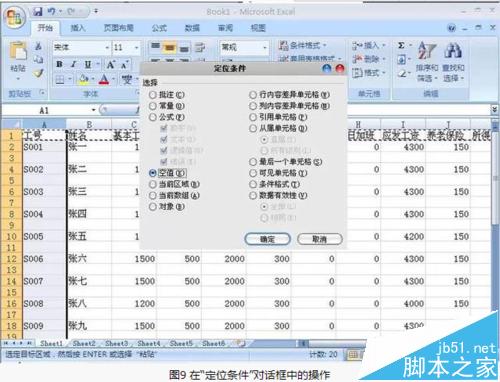Expand the Name Box A1 dropdown

point(94,110)
